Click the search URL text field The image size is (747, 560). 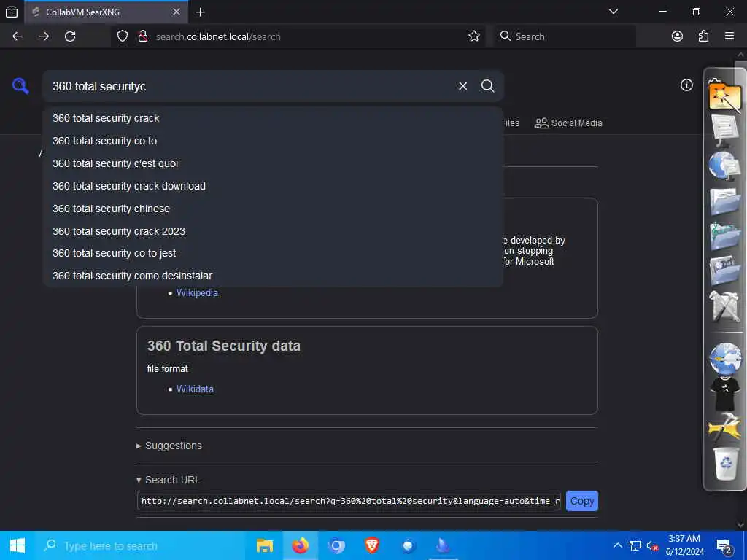coord(349,501)
